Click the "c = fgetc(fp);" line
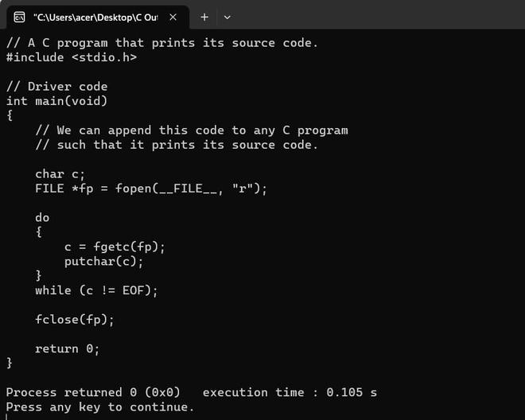The height and width of the screenshot is (420, 525). (115, 247)
